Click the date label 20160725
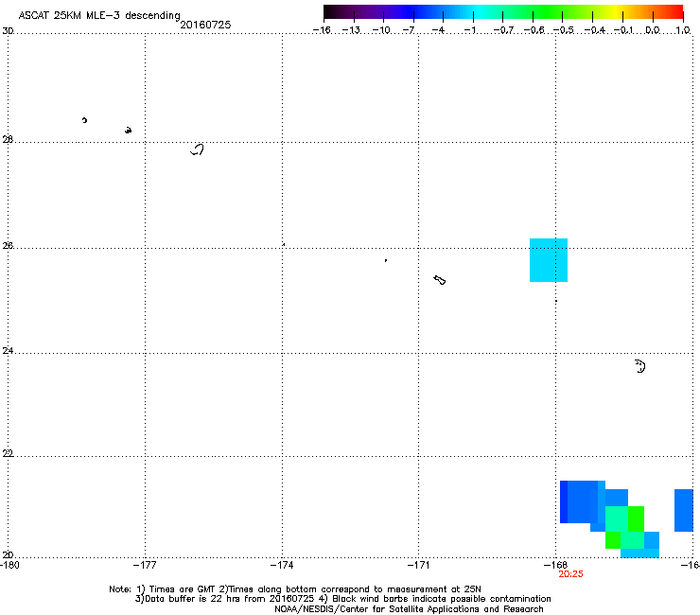This screenshot has width=700, height=615. click(x=205, y=25)
